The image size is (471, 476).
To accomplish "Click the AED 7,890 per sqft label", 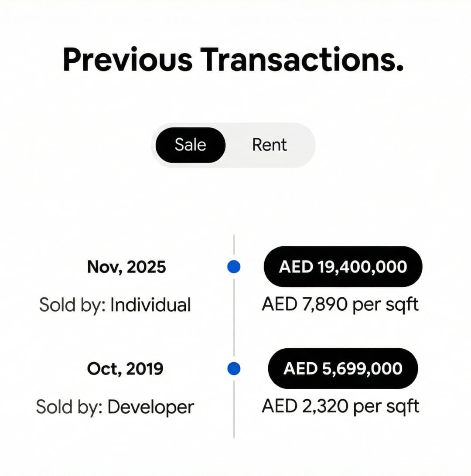I will [340, 304].
